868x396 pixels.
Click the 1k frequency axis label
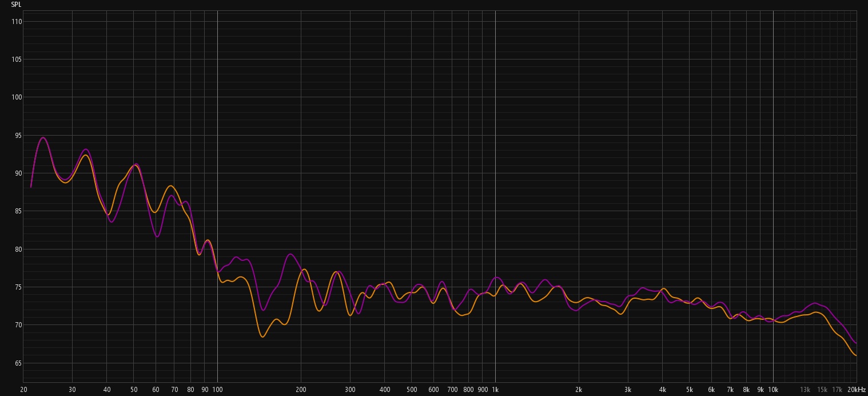[x=495, y=390]
